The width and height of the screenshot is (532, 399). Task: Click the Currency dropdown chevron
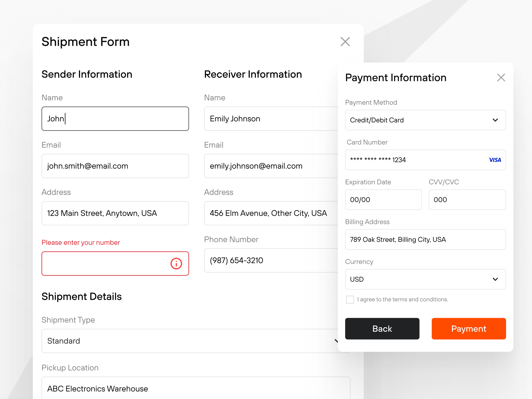click(495, 279)
